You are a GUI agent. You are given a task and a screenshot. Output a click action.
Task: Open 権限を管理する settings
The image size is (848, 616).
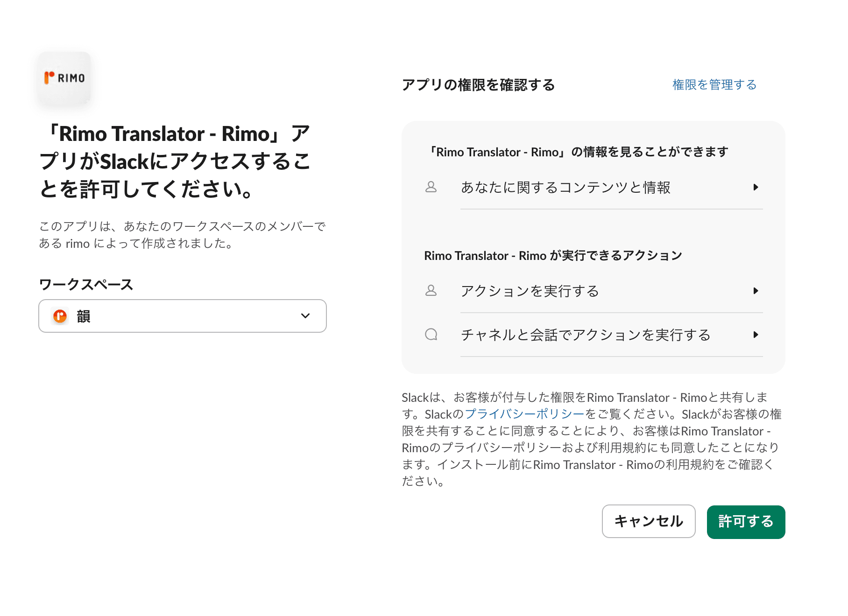[x=714, y=84]
